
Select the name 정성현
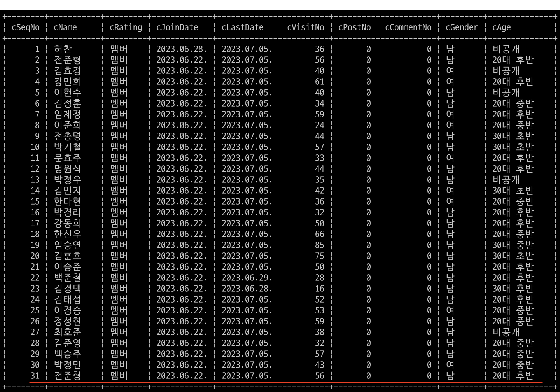coord(68,321)
